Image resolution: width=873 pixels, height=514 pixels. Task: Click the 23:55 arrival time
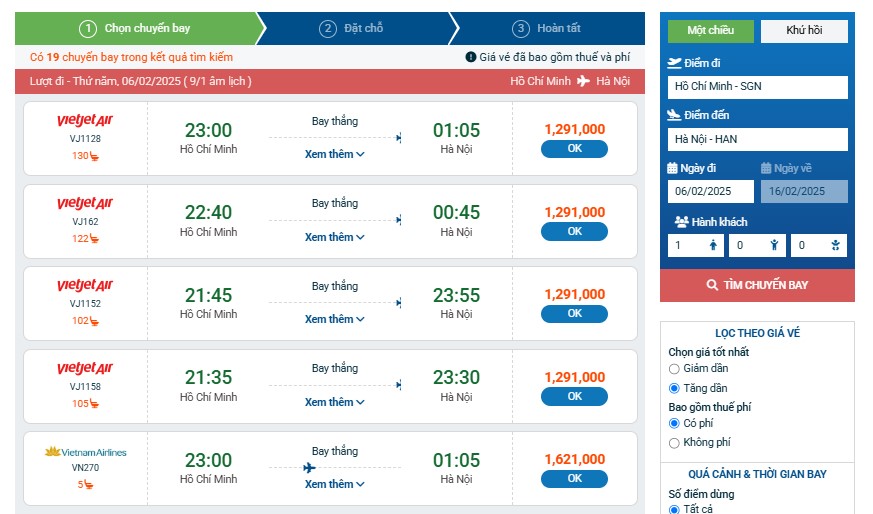click(x=457, y=296)
